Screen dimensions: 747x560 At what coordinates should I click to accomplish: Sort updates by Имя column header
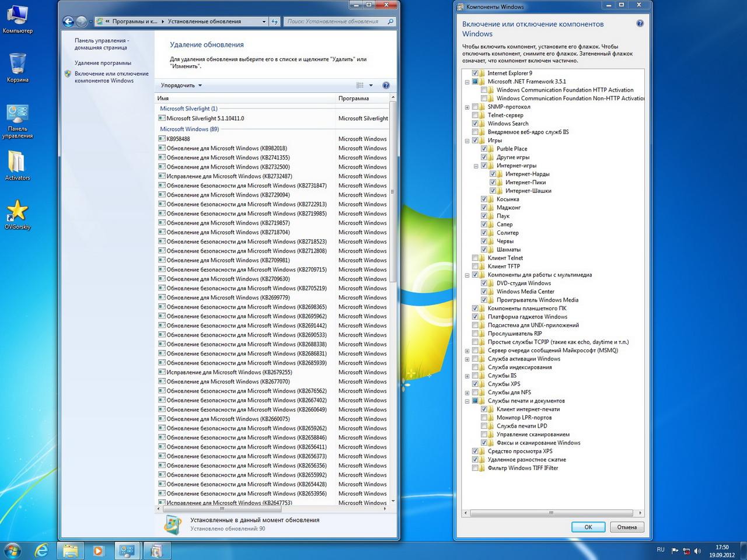(246, 98)
